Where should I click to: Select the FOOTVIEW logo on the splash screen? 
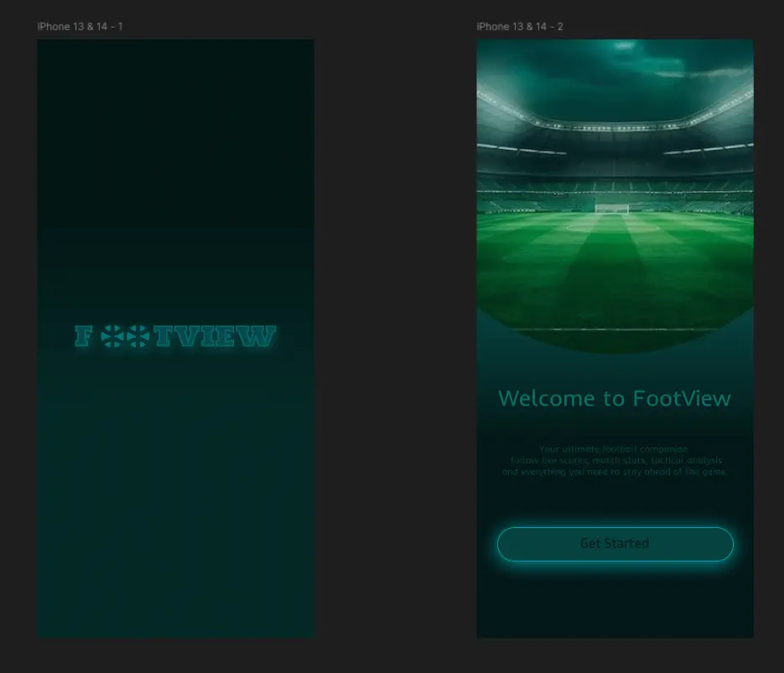click(175, 336)
